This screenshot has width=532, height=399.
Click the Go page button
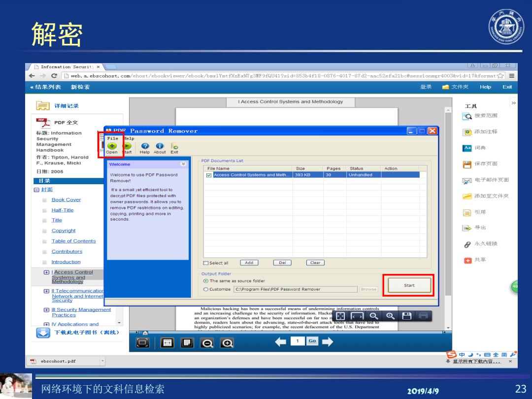click(x=312, y=341)
